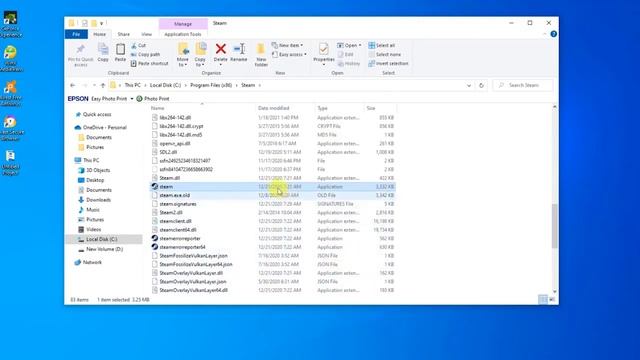Select the steamerrorreporter64 file
640x360 pixels.
[x=272, y=247]
